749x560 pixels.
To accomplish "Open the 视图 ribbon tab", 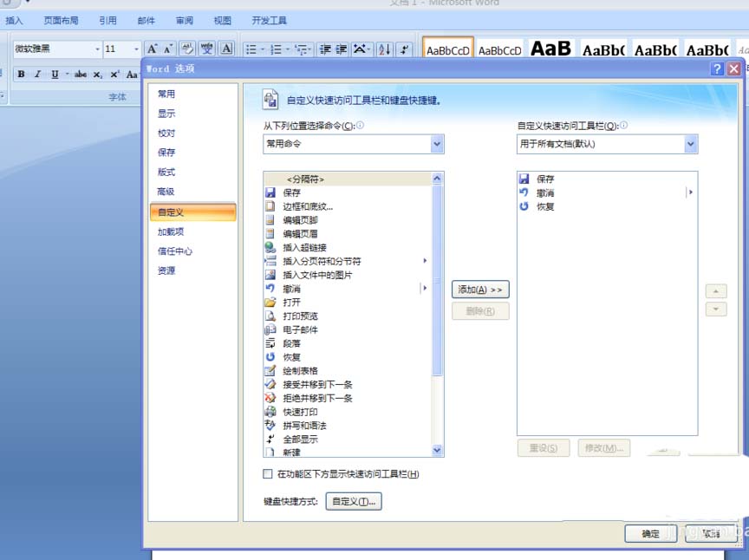I will pyautogui.click(x=223, y=21).
